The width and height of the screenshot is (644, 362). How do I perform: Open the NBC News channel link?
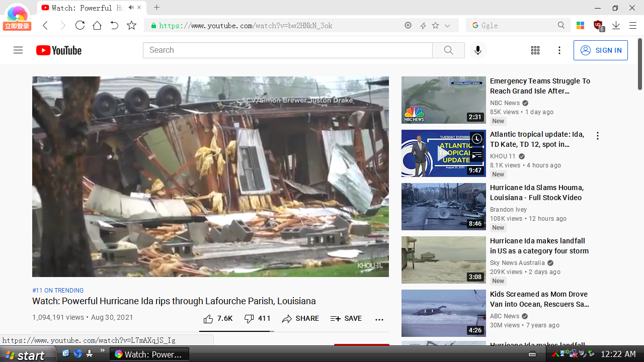point(505,103)
